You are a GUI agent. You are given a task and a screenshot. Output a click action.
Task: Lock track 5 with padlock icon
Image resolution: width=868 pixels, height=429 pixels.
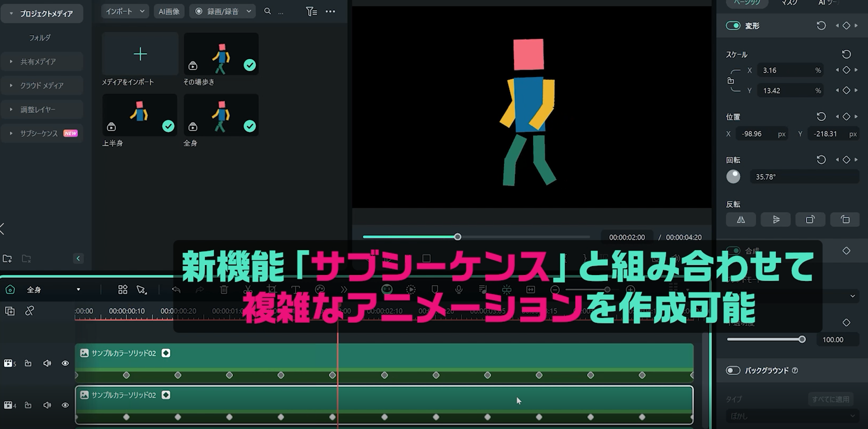[28, 363]
